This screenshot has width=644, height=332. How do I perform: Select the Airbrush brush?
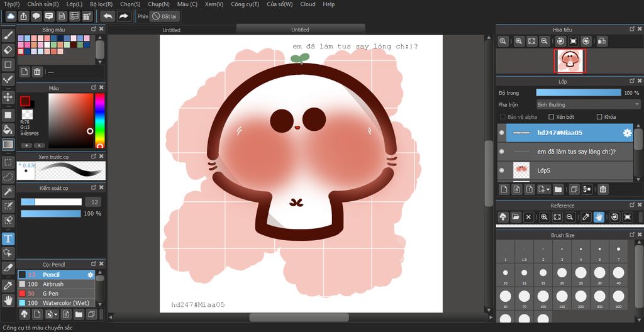[56, 284]
